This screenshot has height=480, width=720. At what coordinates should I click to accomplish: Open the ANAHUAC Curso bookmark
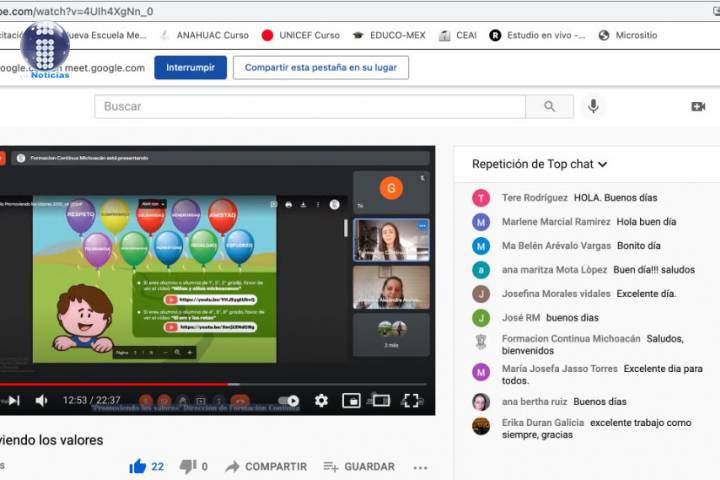pyautogui.click(x=204, y=35)
